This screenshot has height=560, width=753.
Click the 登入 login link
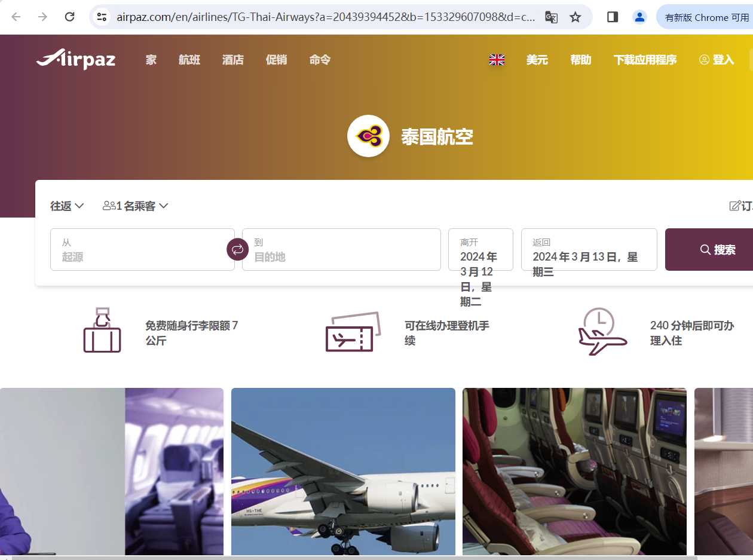click(717, 60)
